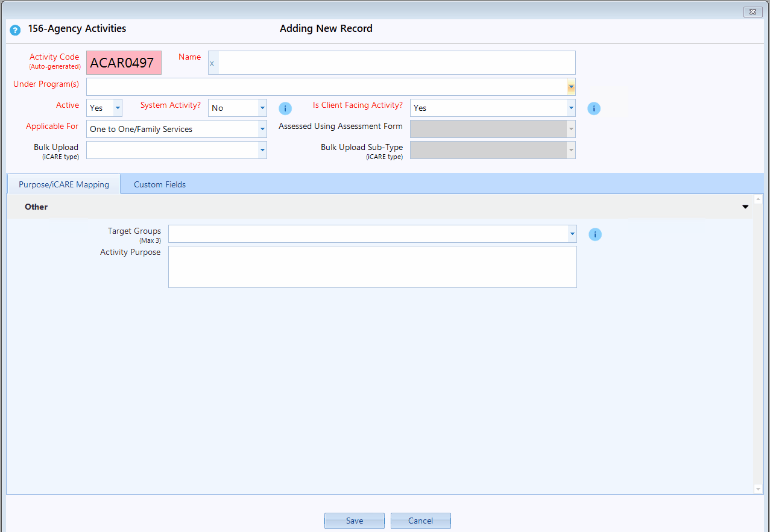Click info icon next to Target Groups
Image resolution: width=770 pixels, height=532 pixels.
point(595,234)
